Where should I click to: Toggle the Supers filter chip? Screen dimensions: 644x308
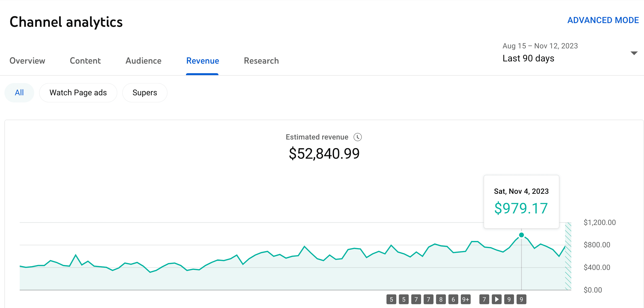(x=144, y=93)
